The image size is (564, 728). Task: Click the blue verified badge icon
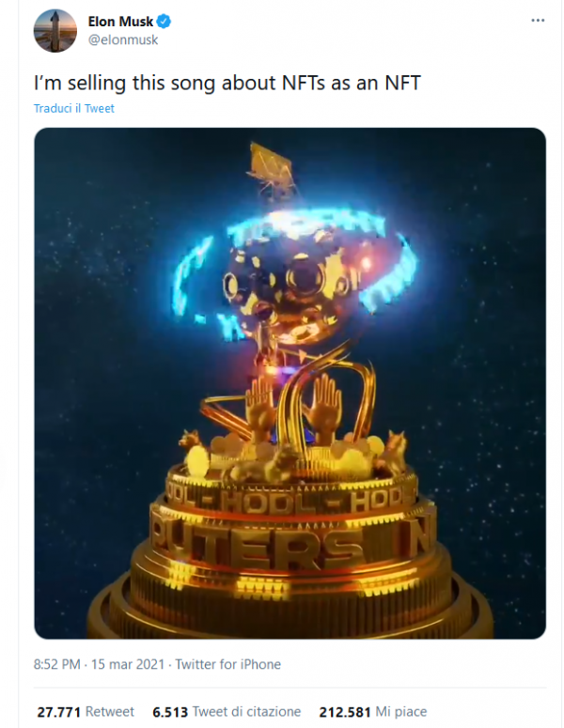coord(164,22)
